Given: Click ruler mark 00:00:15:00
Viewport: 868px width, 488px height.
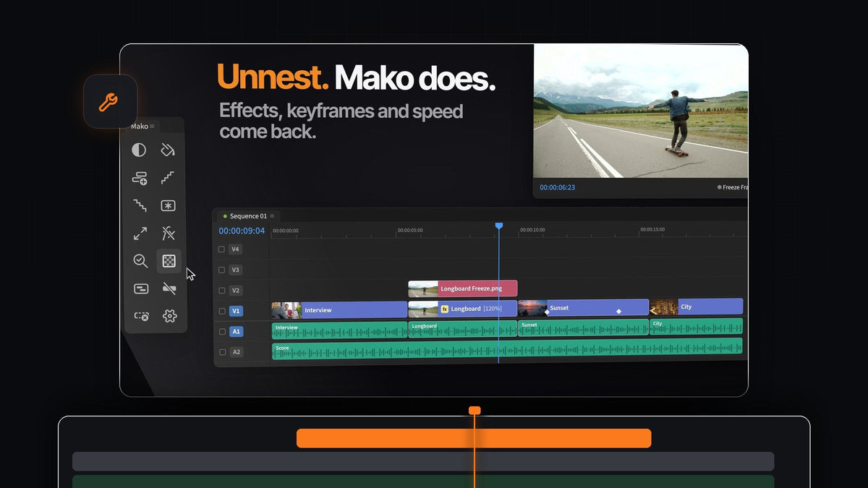Looking at the screenshot, I should pos(652,229).
